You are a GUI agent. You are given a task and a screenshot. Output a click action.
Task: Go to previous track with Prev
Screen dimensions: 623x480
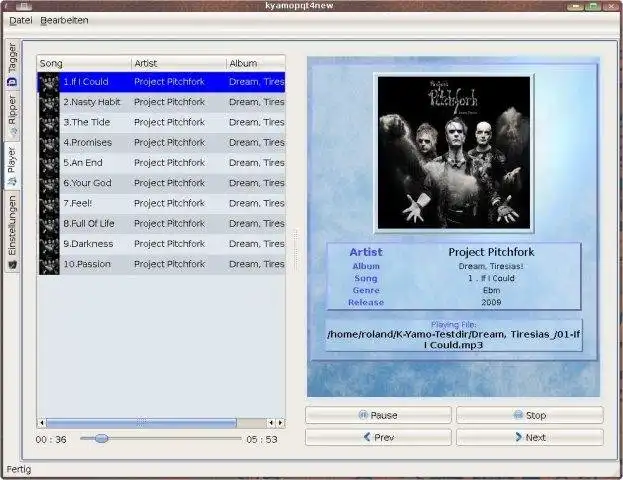click(378, 437)
